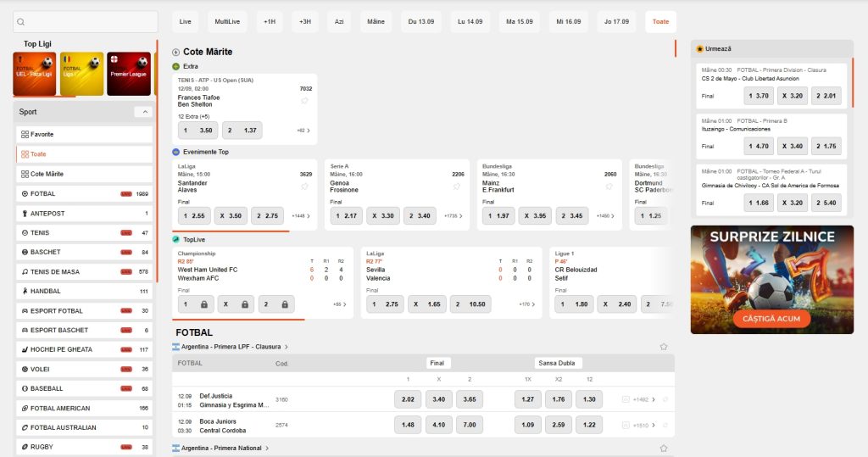Pick CS 2 de Mayo odds 3.70
868x457 pixels.
759,96
